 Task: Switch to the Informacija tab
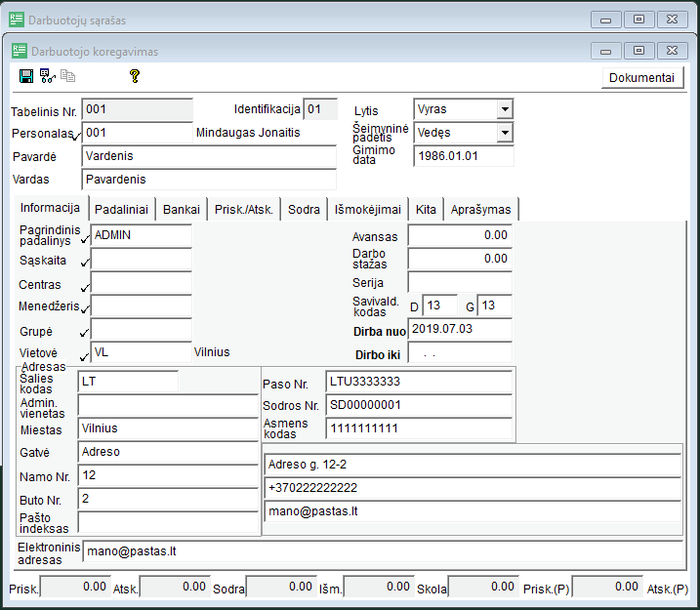tap(50, 208)
